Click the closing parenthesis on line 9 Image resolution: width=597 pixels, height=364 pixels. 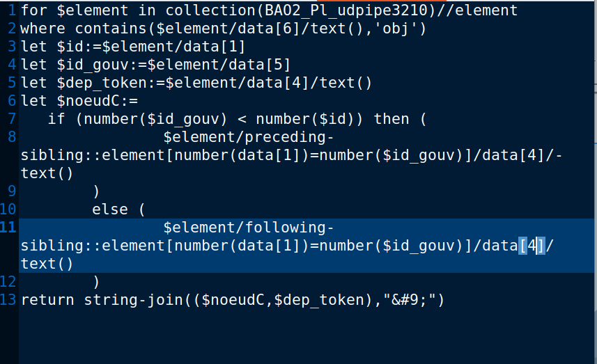pos(96,191)
